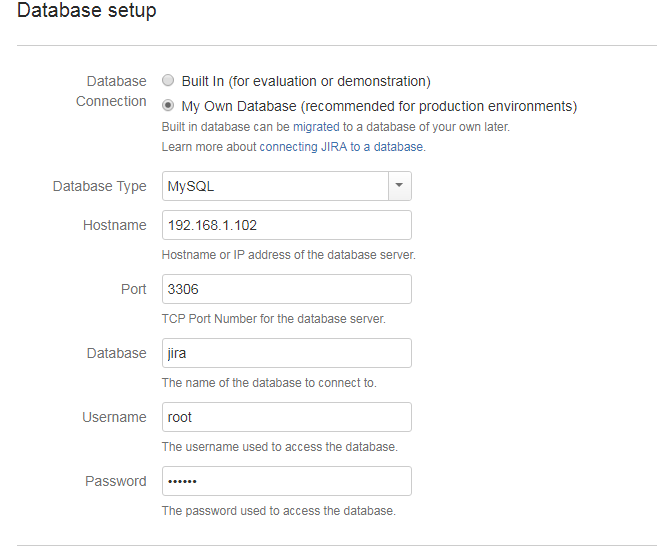Viewport: 657px width, 551px height.
Task: Click the Username label
Action: [114, 417]
